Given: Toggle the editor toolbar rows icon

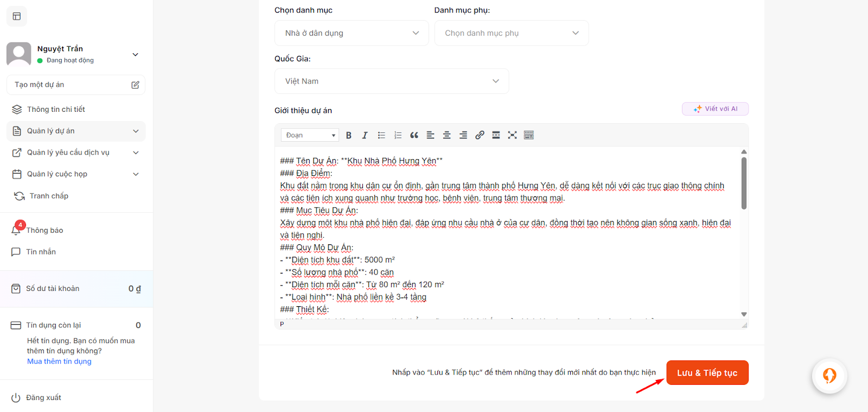Looking at the screenshot, I should (x=529, y=135).
